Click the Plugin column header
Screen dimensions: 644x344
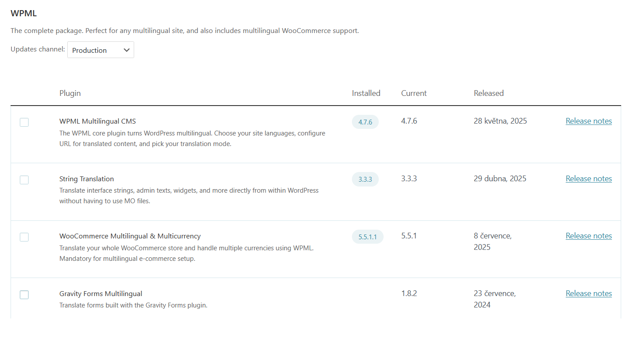(x=70, y=93)
